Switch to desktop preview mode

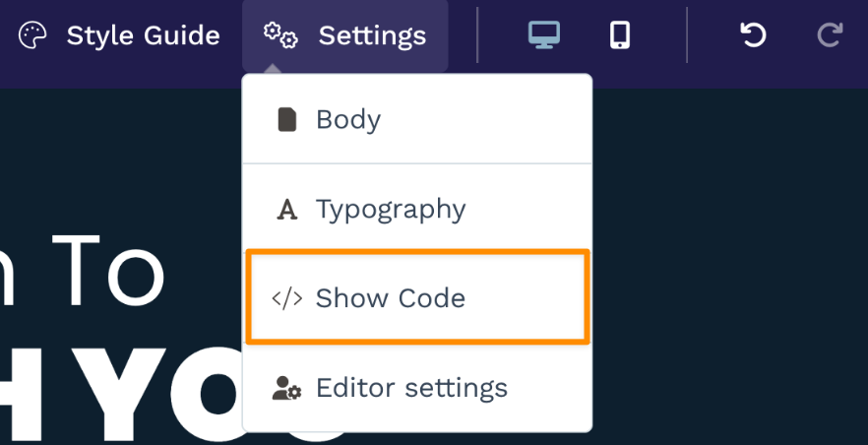pos(544,35)
